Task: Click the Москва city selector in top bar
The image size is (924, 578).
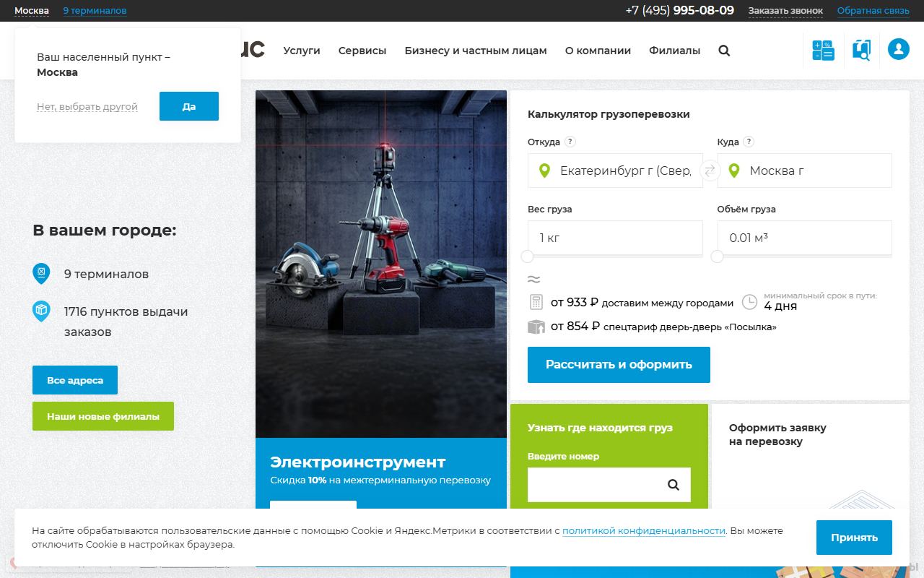Action: click(x=32, y=11)
